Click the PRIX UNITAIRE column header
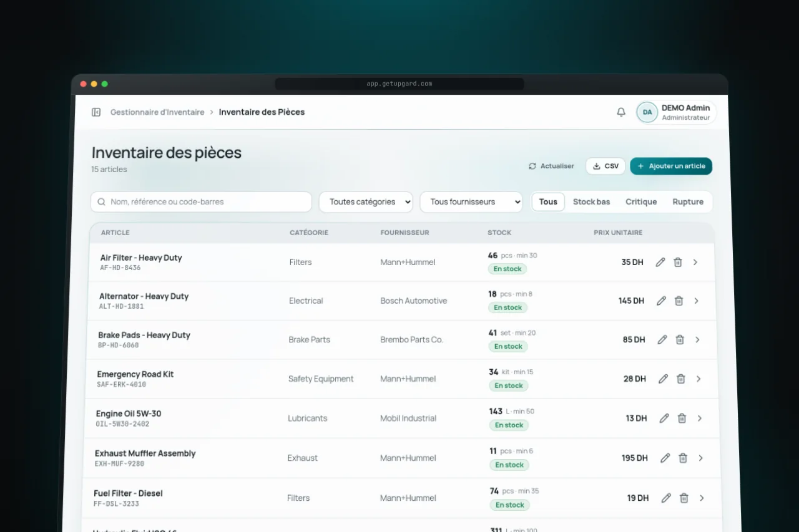The height and width of the screenshot is (532, 799). pos(618,233)
